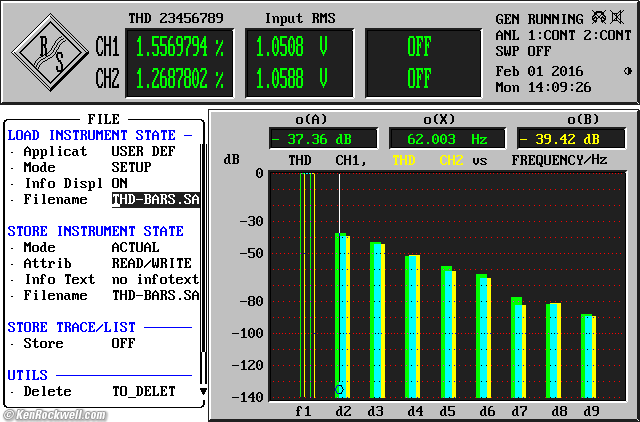Image resolution: width=640 pixels, height=422 pixels.
Task: Select the highlighted Filename field under LOAD INSTRUMENT STATE
Action: pos(156,200)
